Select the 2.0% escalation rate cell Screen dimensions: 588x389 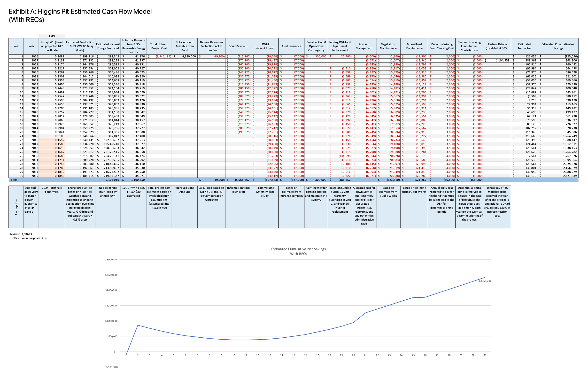(x=52, y=36)
